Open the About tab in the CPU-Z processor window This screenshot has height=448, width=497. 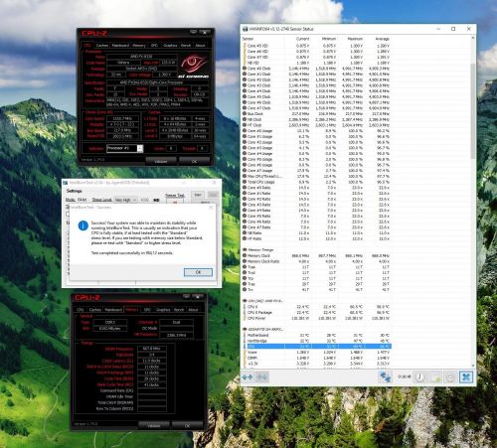(x=200, y=45)
